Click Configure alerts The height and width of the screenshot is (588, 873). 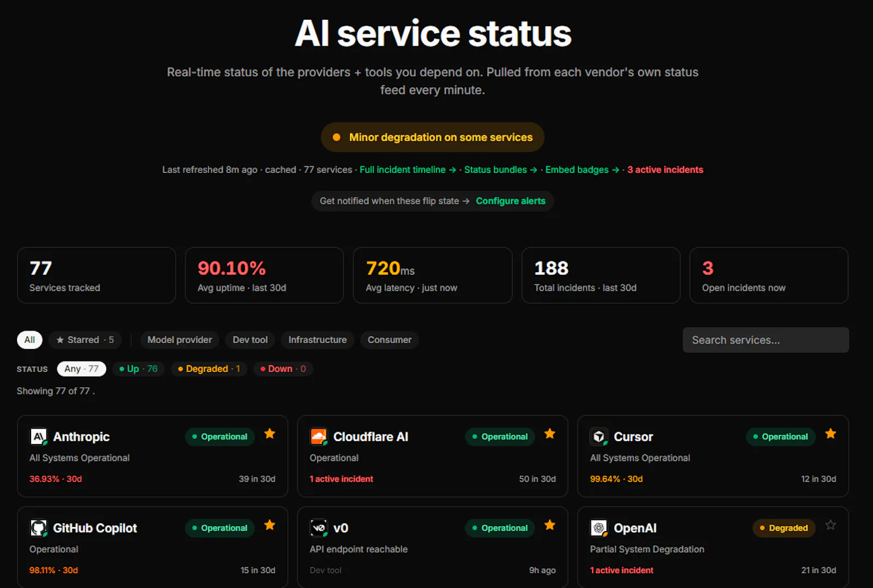tap(511, 201)
